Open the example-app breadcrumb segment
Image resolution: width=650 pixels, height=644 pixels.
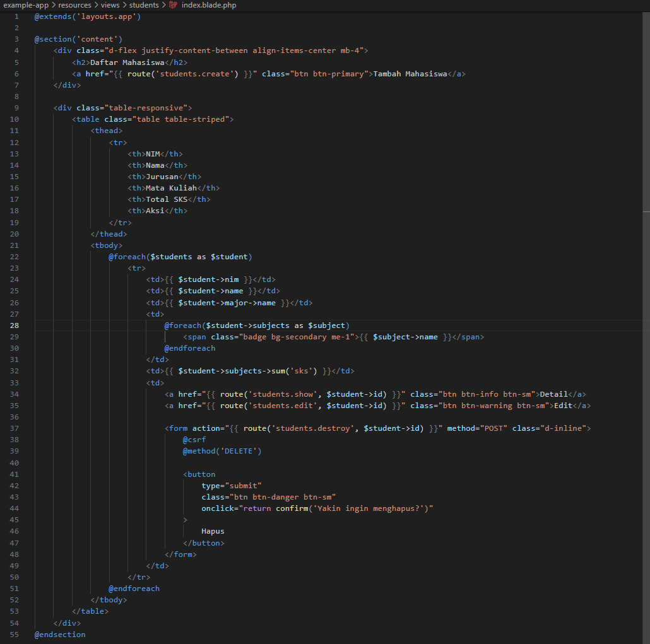pos(26,5)
